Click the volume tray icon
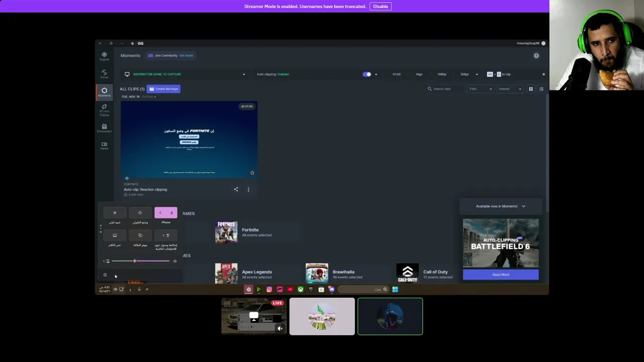 115,289
